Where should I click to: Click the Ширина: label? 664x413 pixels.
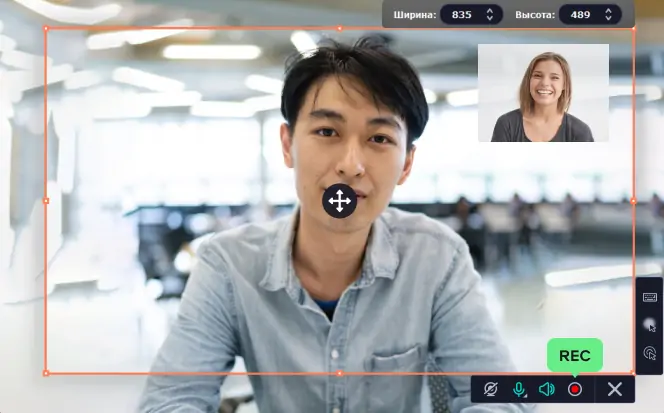pyautogui.click(x=415, y=15)
